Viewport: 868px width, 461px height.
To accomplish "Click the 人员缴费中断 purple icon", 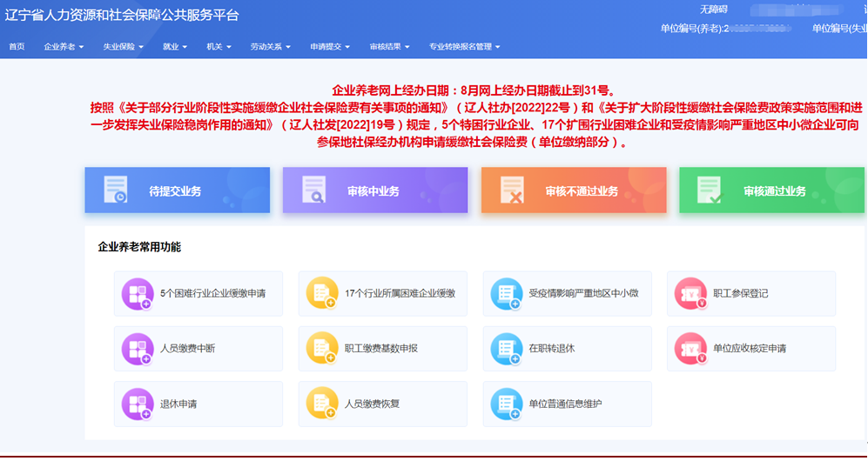I will pos(137,349).
